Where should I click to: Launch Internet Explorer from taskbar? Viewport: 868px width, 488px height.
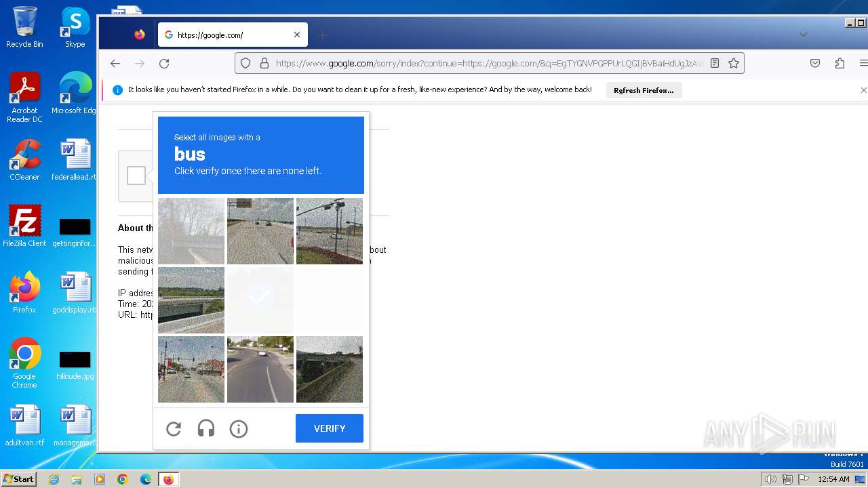click(x=54, y=479)
